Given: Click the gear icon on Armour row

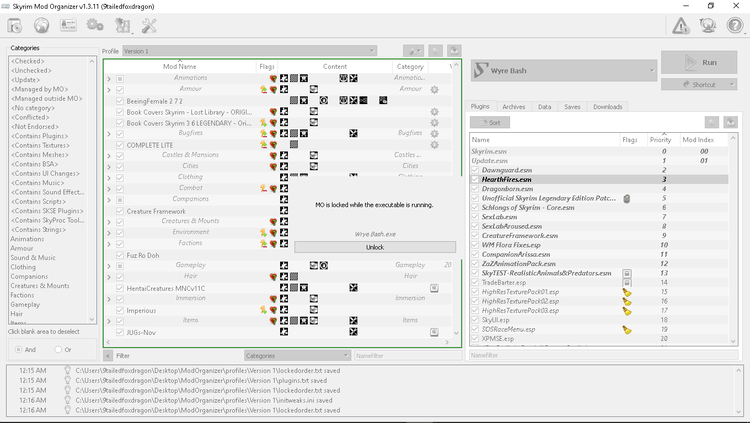Looking at the screenshot, I should point(434,89).
